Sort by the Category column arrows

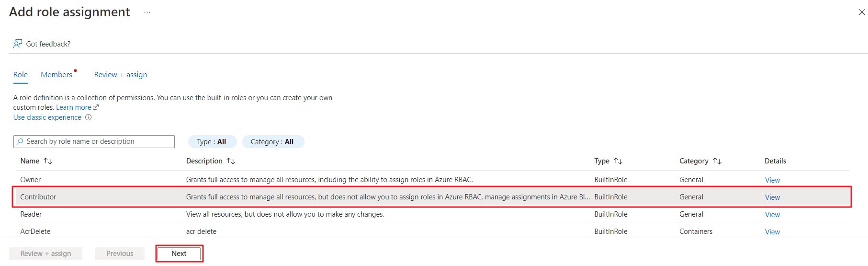coord(717,161)
